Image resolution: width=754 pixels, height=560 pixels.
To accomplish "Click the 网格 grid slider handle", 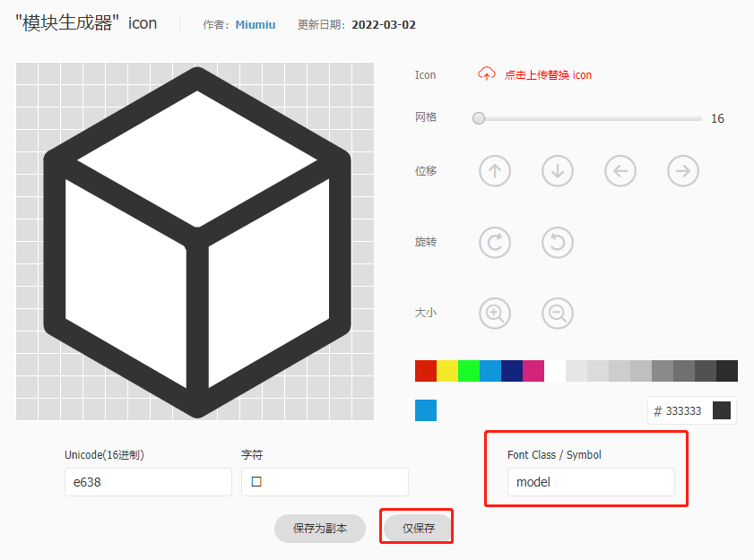I will pyautogui.click(x=478, y=117).
